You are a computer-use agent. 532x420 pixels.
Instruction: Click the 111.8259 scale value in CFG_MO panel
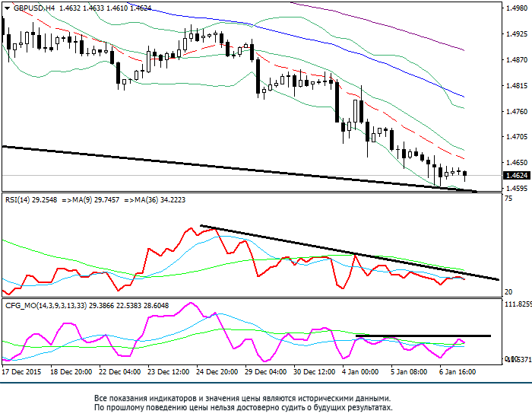tap(518, 304)
